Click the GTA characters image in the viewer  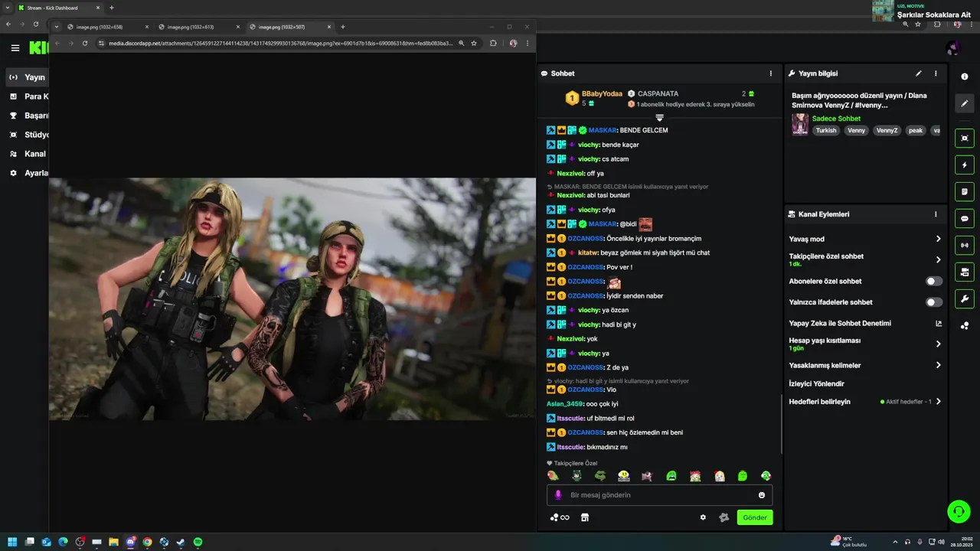click(x=292, y=298)
